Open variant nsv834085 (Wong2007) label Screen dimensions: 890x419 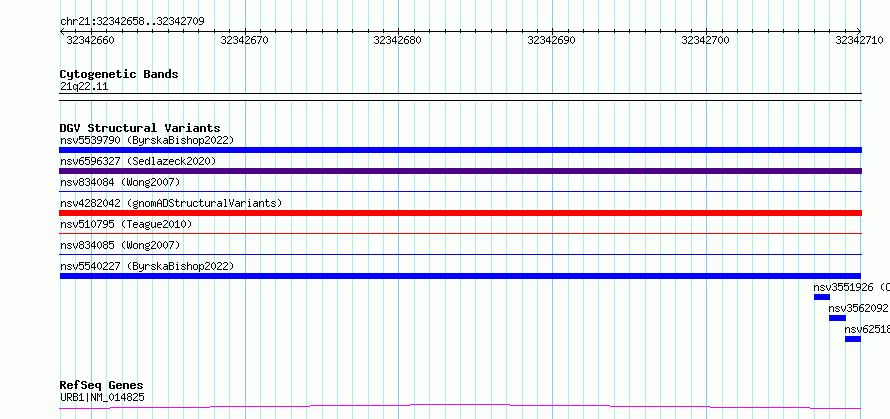point(120,245)
